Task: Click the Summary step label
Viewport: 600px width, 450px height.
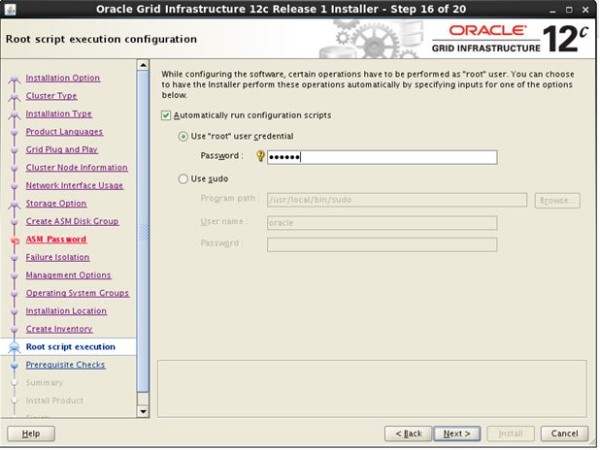Action: (44, 383)
